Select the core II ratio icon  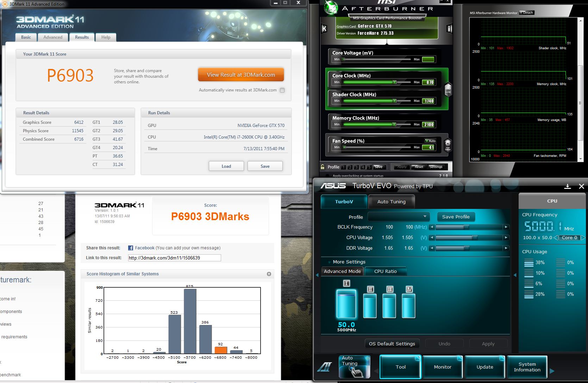[370, 289]
